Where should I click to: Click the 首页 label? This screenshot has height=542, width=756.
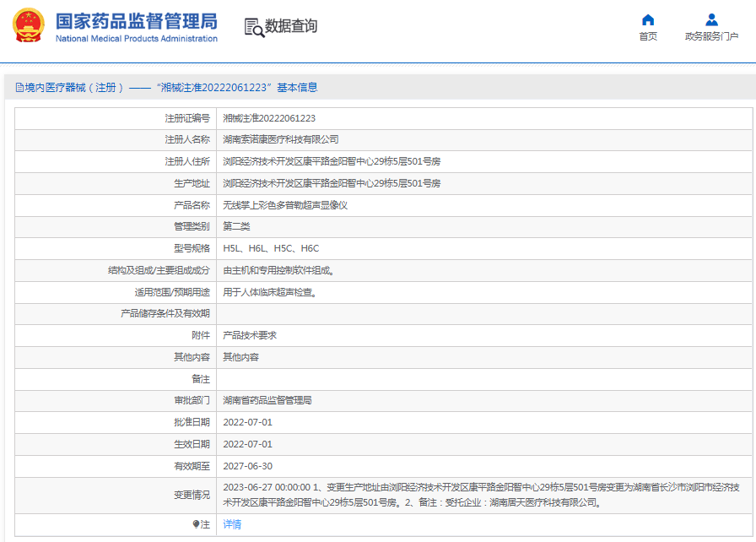click(648, 36)
